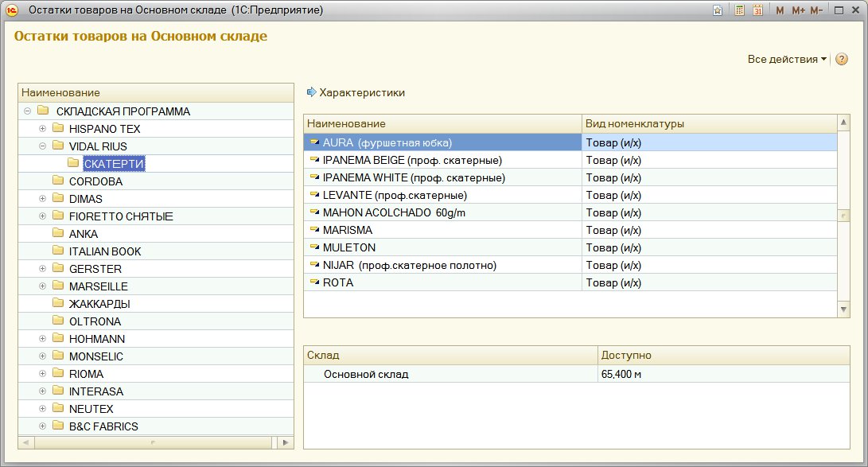
Task: Click the 65,400 м available quantity cell
Action: pyautogui.click(x=723, y=374)
